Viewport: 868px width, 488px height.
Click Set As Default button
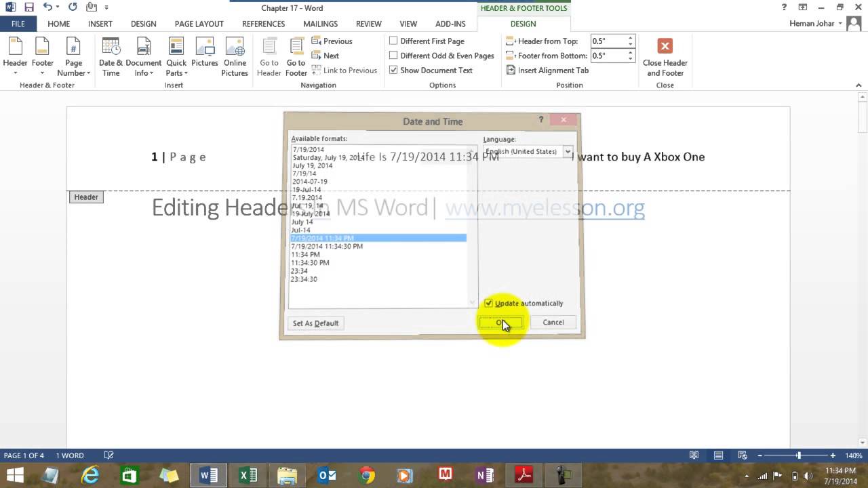point(315,323)
